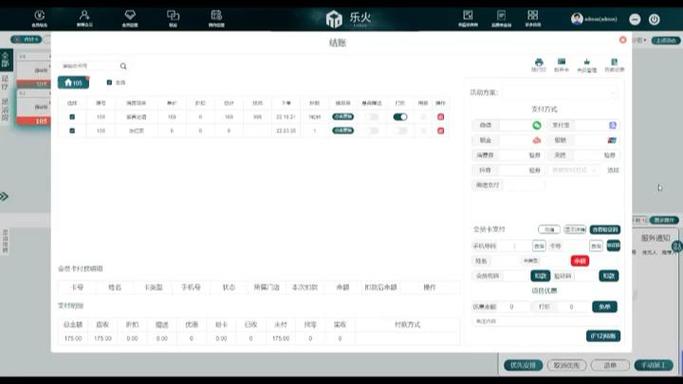The height and width of the screenshot is (384, 683).
Task: Click the cube logo at the top center
Action: coord(334,19)
